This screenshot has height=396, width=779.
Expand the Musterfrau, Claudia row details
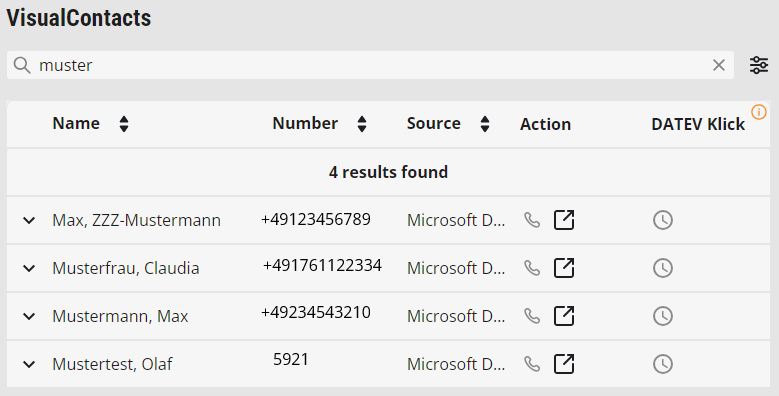point(29,268)
